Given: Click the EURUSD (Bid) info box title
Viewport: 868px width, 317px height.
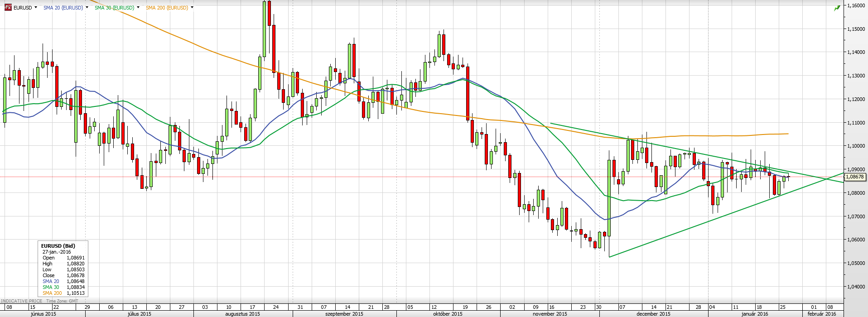Looking at the screenshot, I should tap(58, 246).
